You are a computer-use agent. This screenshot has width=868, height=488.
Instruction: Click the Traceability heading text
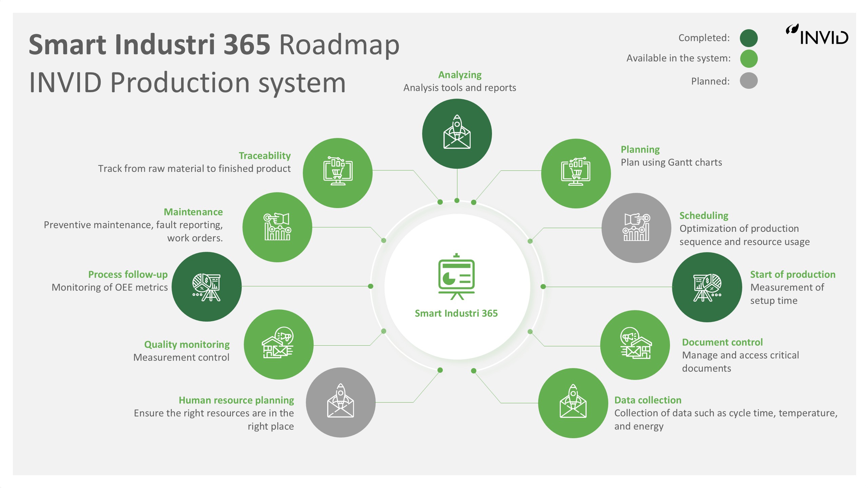point(264,156)
